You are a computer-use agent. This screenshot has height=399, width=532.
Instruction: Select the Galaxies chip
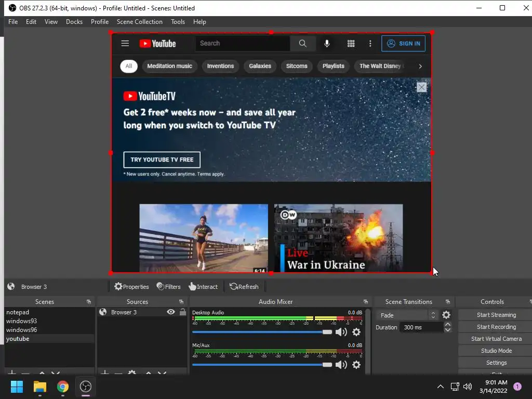click(260, 66)
